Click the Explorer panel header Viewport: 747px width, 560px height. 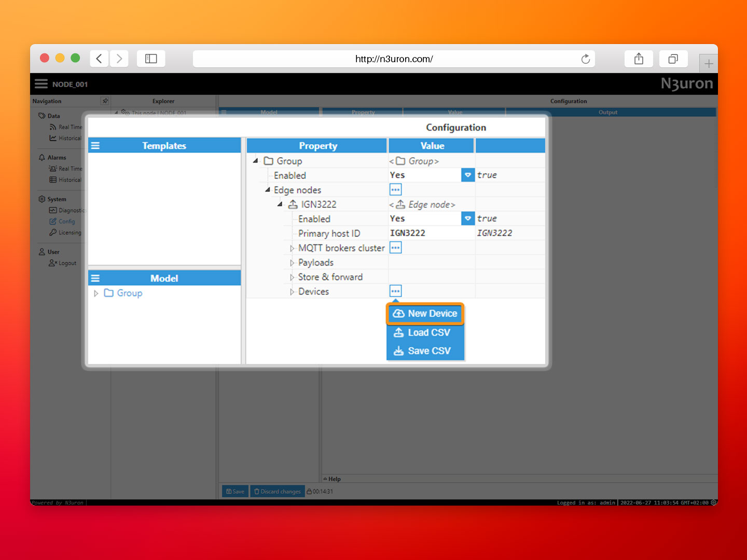click(163, 101)
